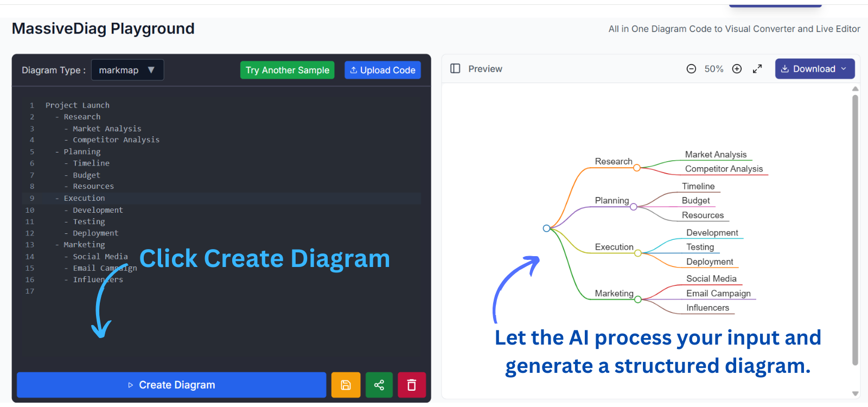Image resolution: width=868 pixels, height=407 pixels.
Task: Click the Budget node in preview
Action: click(x=695, y=200)
